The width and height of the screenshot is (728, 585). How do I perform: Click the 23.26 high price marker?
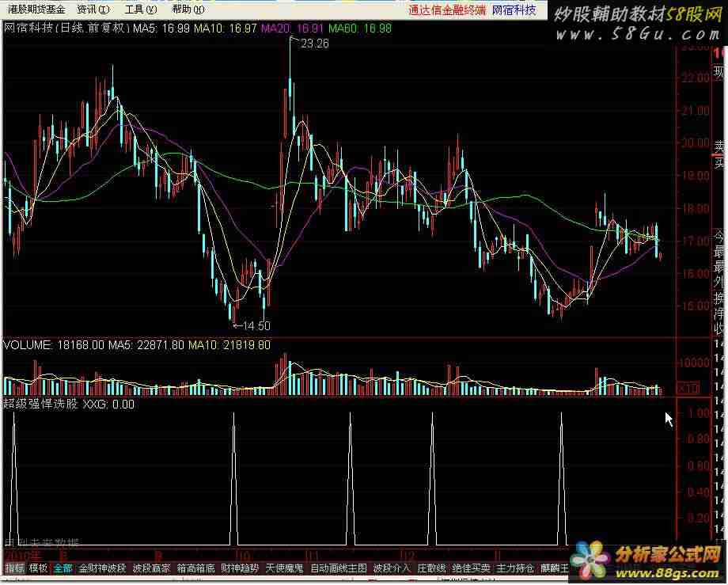tap(315, 44)
